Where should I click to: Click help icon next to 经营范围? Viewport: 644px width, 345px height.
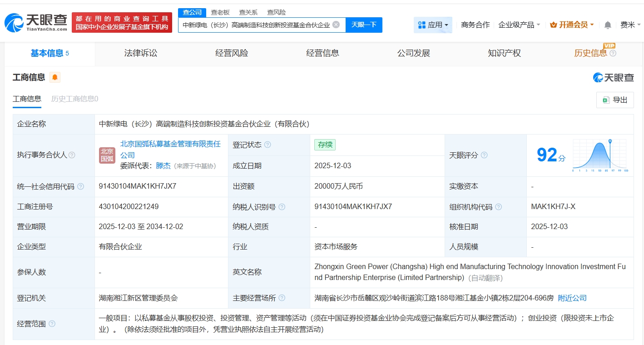[x=52, y=324]
